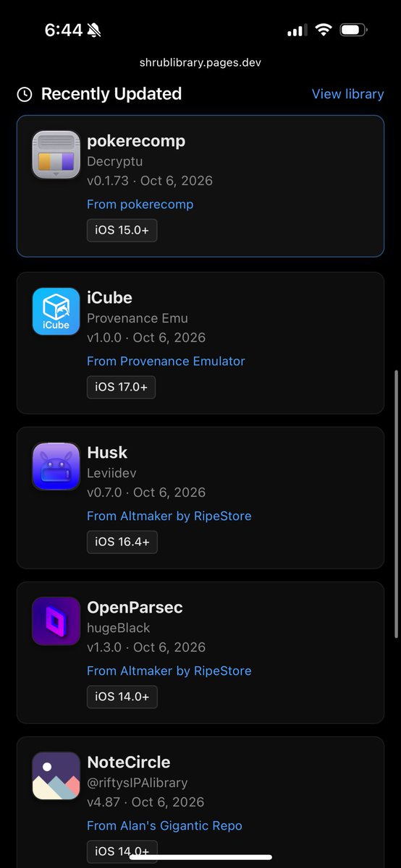Tap the home indicator bar
Viewport: 401px width, 868px height.
click(x=200, y=857)
